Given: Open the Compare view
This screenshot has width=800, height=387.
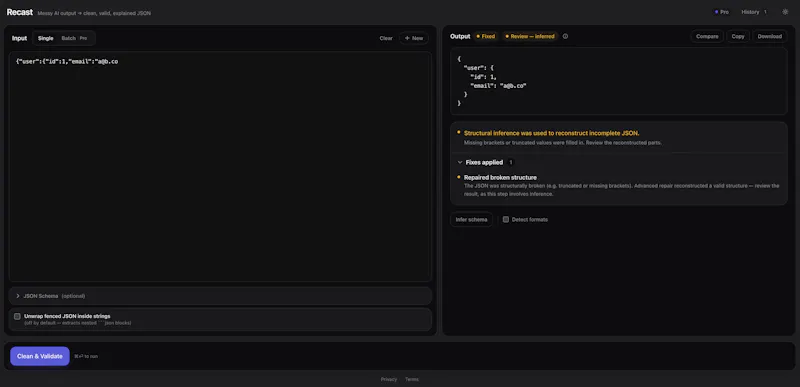Looking at the screenshot, I should (x=707, y=36).
